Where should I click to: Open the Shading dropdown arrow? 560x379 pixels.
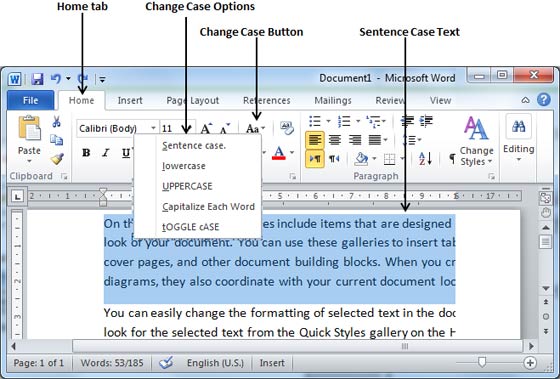(x=374, y=159)
